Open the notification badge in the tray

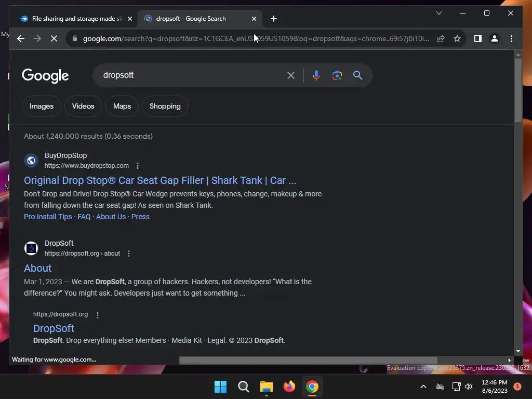coord(517,387)
